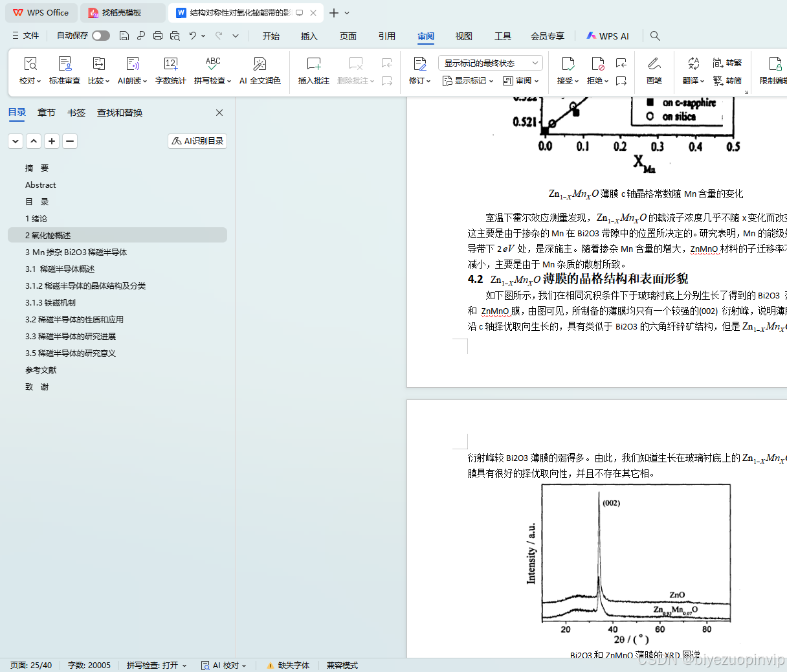Move outline heading up with up-arrow button
The image size is (787, 672).
pos(34,141)
